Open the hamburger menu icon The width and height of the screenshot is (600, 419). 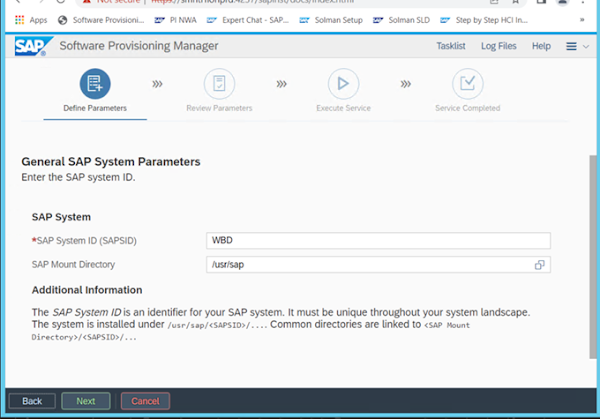coord(571,46)
